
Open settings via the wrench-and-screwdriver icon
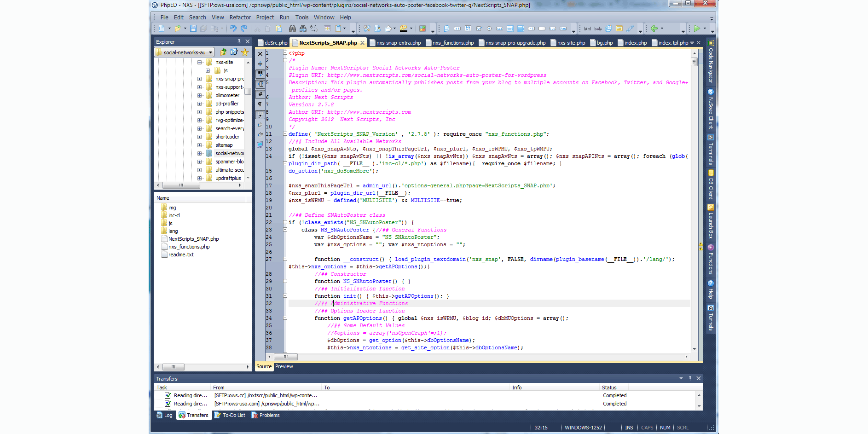click(x=367, y=29)
